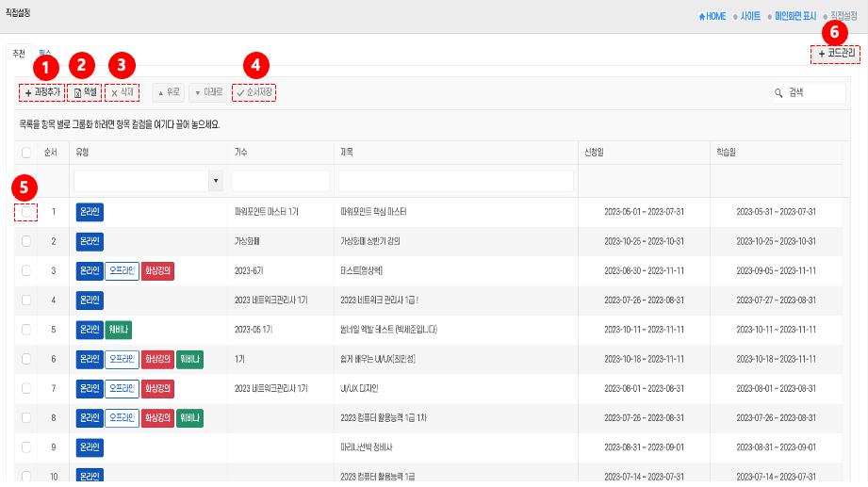
Task: Open 코드관리 code management
Action: tap(834, 55)
